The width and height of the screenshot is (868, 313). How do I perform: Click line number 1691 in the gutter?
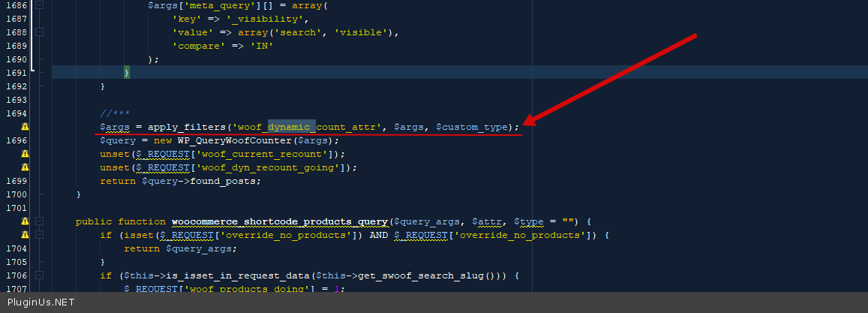(x=15, y=73)
